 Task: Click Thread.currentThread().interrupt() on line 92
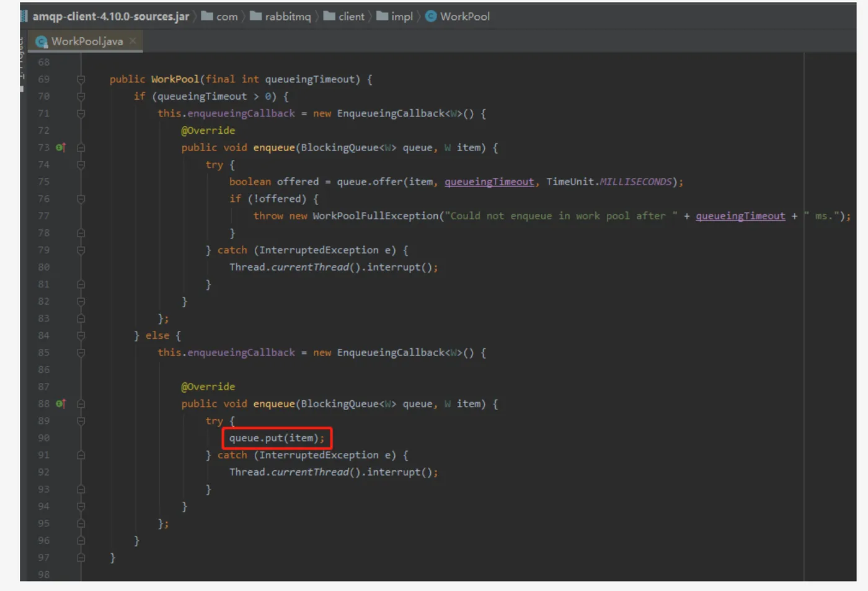331,472
